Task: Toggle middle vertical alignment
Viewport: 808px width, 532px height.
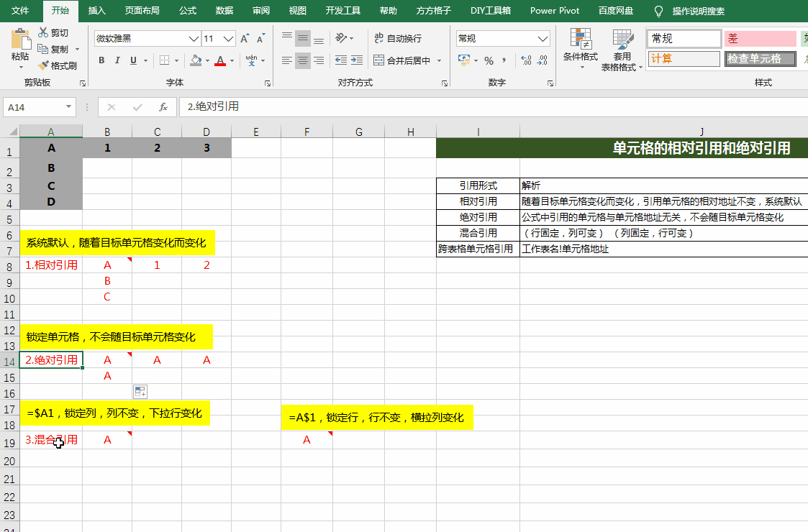Action: (x=303, y=38)
